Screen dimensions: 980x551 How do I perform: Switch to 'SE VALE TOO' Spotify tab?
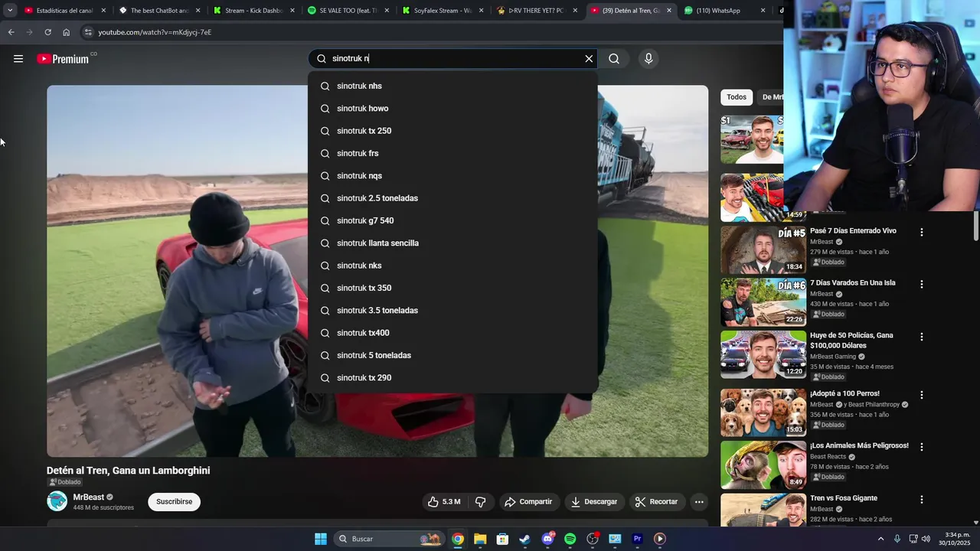(x=347, y=11)
